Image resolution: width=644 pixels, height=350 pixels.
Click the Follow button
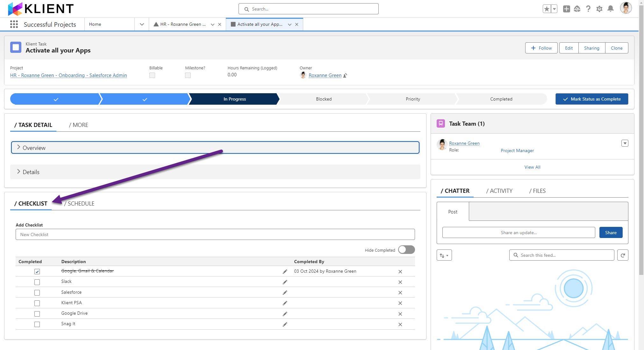[541, 48]
